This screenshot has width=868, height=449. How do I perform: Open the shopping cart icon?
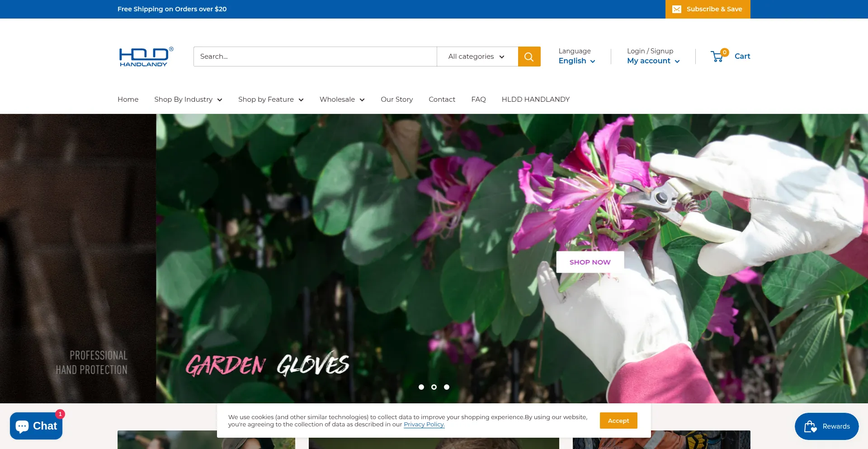click(x=717, y=57)
